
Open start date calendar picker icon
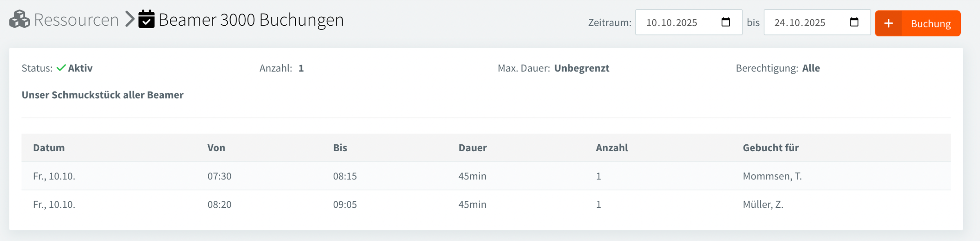[726, 22]
